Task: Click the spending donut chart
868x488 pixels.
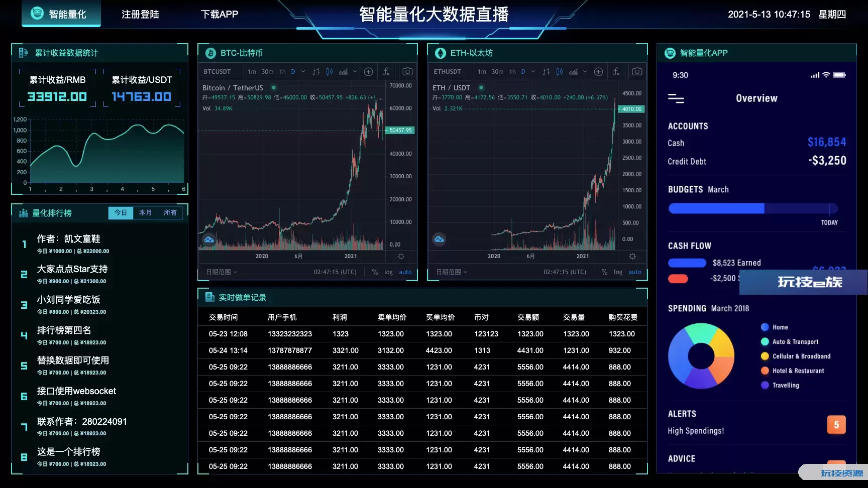Action: point(701,356)
